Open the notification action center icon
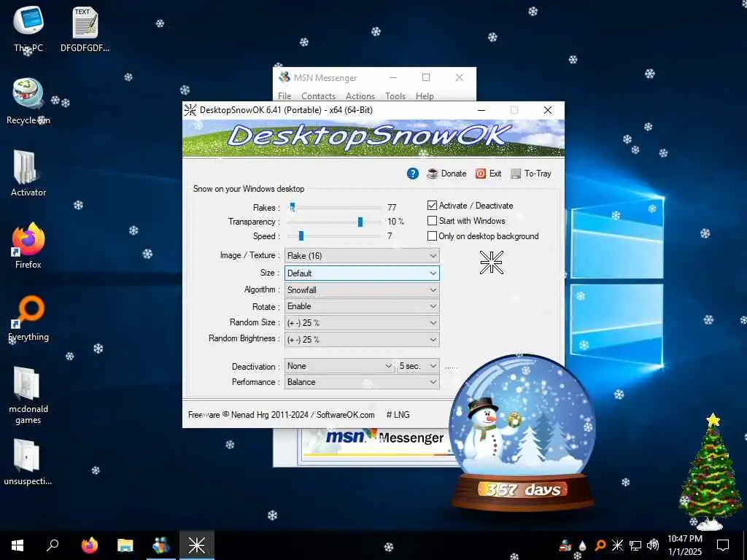 point(723,545)
